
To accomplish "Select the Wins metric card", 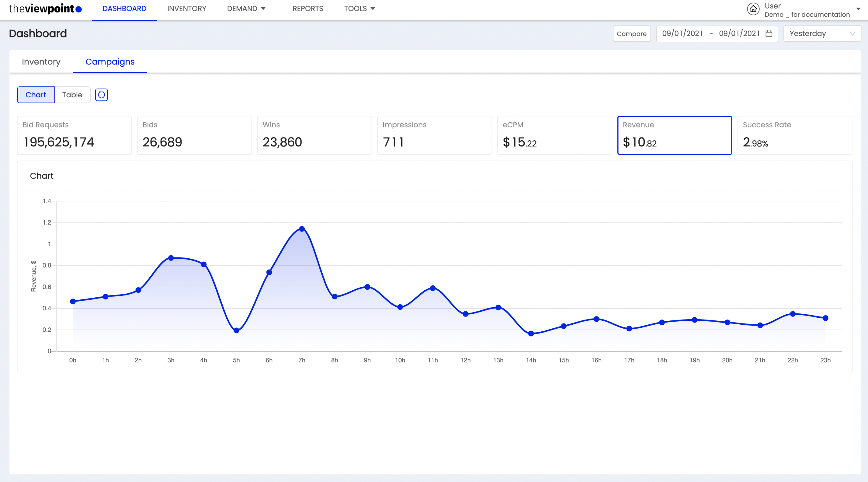I will pos(314,135).
